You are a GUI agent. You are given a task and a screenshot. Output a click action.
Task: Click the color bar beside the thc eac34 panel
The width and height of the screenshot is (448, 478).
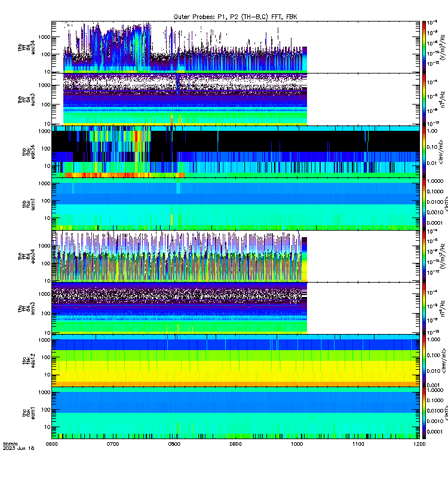click(x=424, y=256)
